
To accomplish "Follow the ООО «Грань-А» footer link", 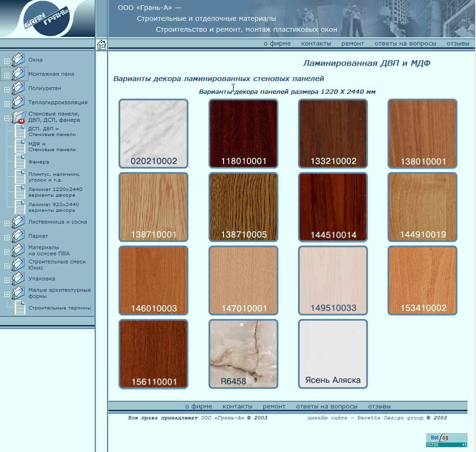I will [223, 418].
